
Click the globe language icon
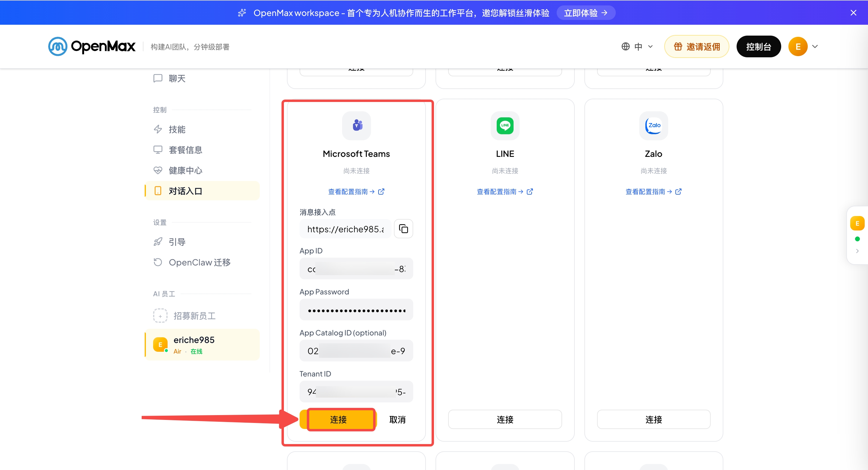pos(625,46)
